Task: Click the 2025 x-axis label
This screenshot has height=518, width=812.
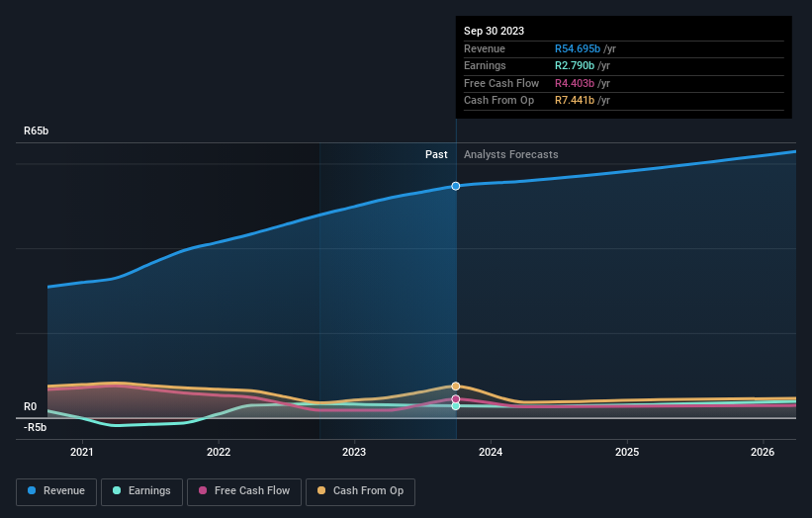Action: 627,452
